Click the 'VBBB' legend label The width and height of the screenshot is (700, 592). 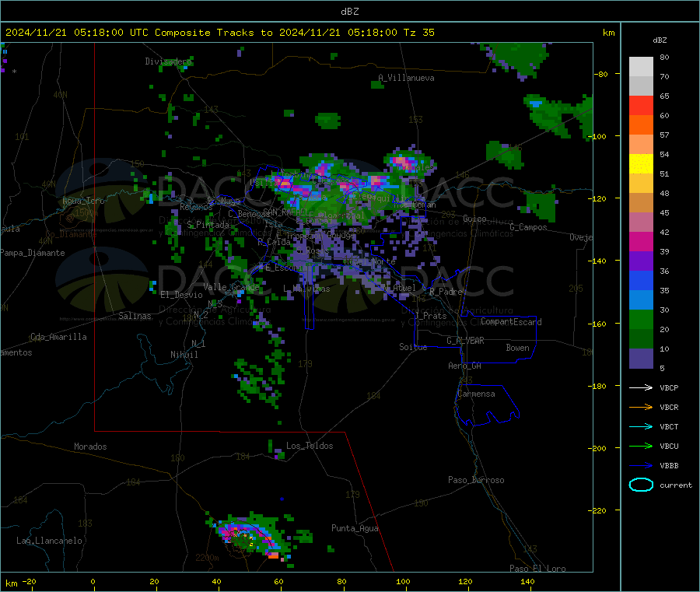point(669,465)
